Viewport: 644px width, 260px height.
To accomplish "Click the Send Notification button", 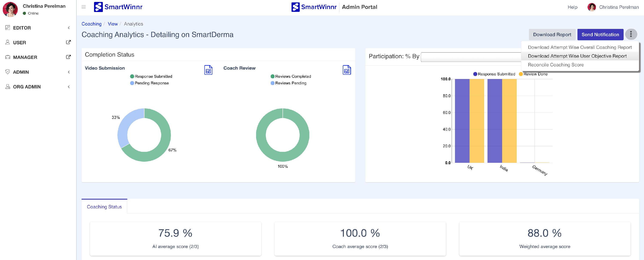I will click(x=600, y=35).
